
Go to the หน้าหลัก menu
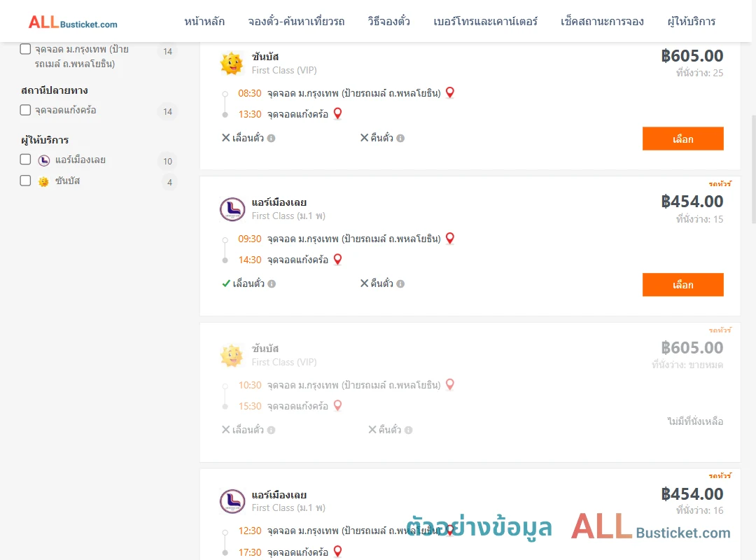[x=204, y=22]
